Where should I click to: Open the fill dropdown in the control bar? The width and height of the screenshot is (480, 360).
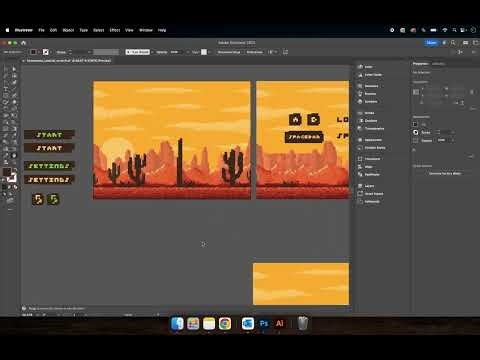point(39,52)
